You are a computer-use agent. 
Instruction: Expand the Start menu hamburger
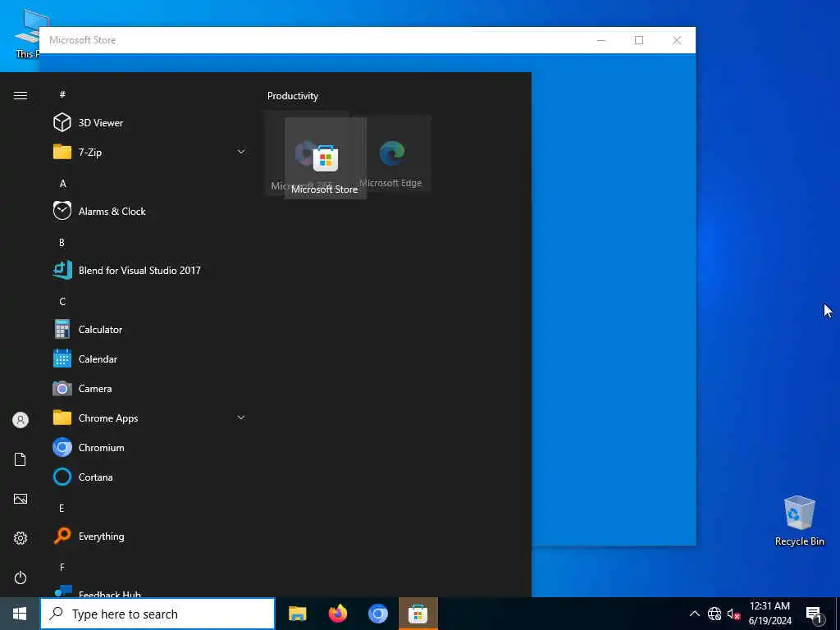pos(21,95)
